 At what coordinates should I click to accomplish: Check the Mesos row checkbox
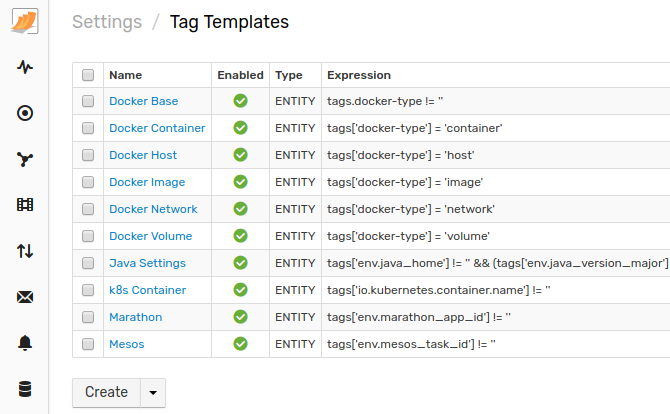tap(88, 344)
